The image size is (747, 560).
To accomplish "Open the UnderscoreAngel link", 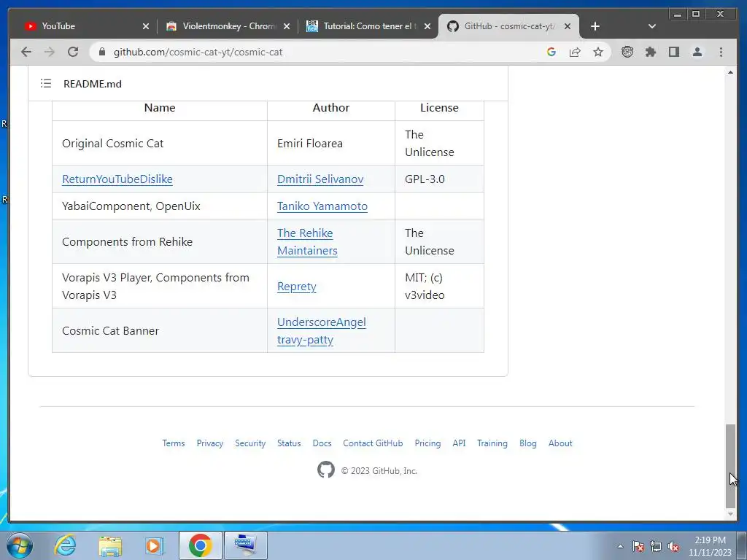I will pos(322,322).
